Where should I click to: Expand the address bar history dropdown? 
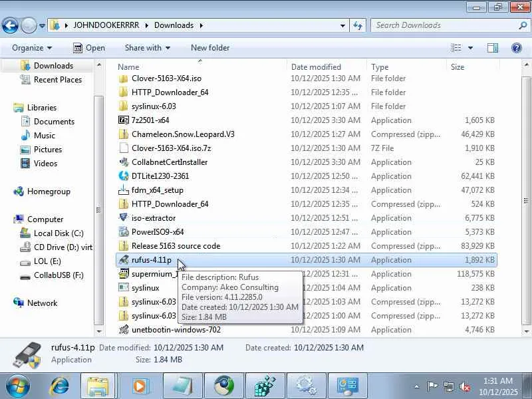(x=342, y=25)
